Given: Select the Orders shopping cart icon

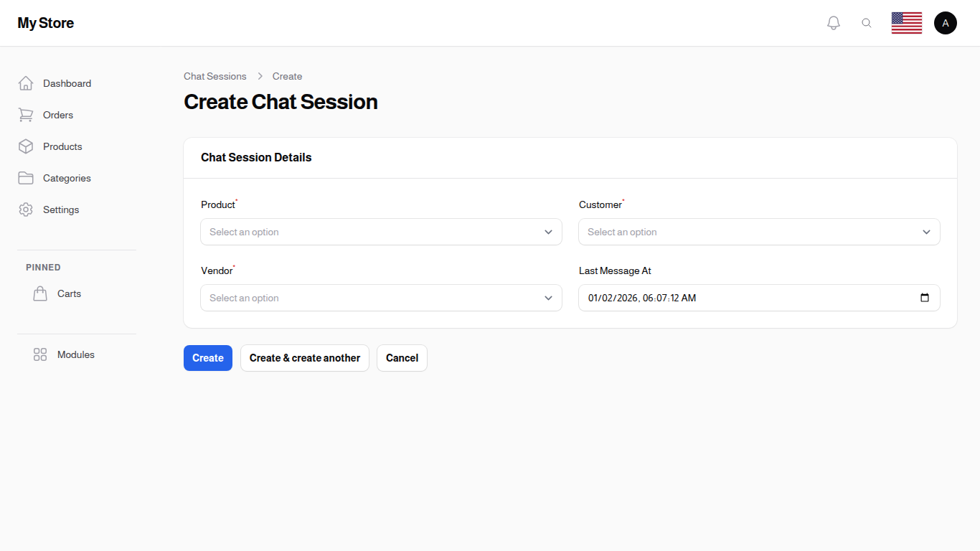Looking at the screenshot, I should [x=26, y=115].
